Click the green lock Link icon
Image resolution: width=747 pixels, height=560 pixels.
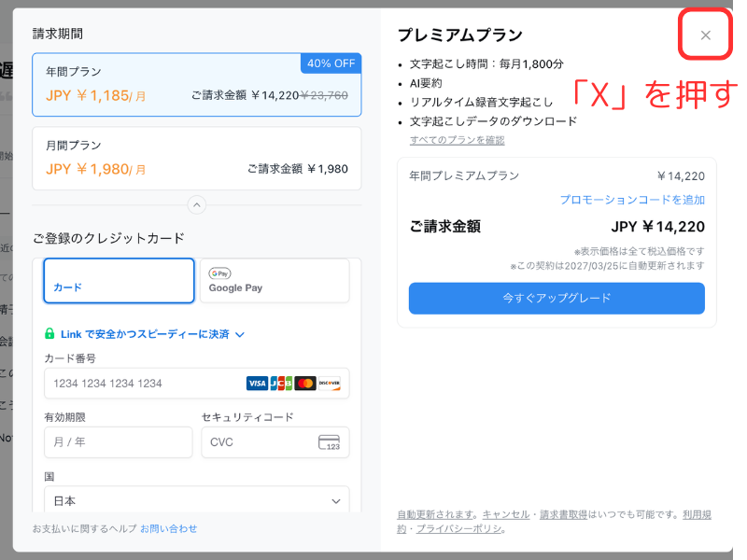pyautogui.click(x=49, y=333)
